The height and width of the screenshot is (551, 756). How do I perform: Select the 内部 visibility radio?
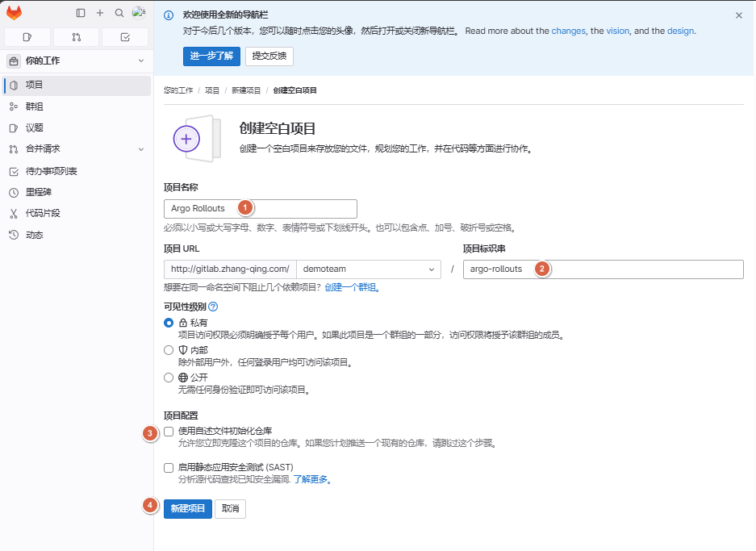169,350
